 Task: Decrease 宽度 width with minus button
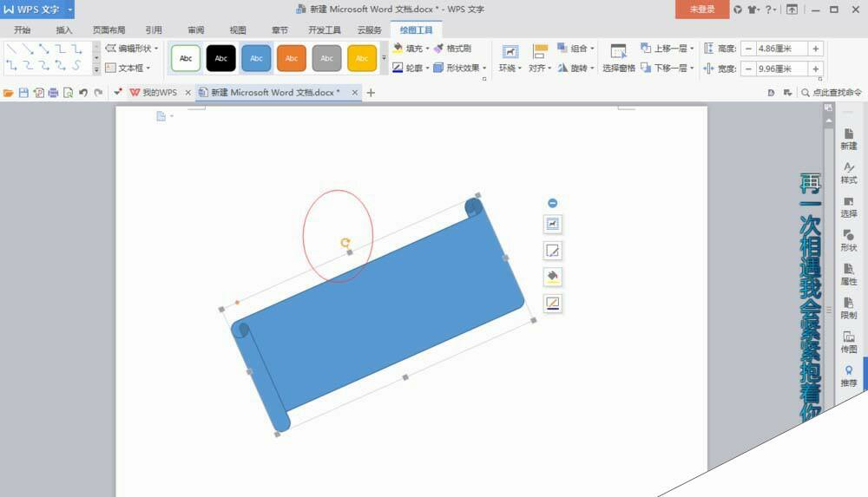pos(748,69)
